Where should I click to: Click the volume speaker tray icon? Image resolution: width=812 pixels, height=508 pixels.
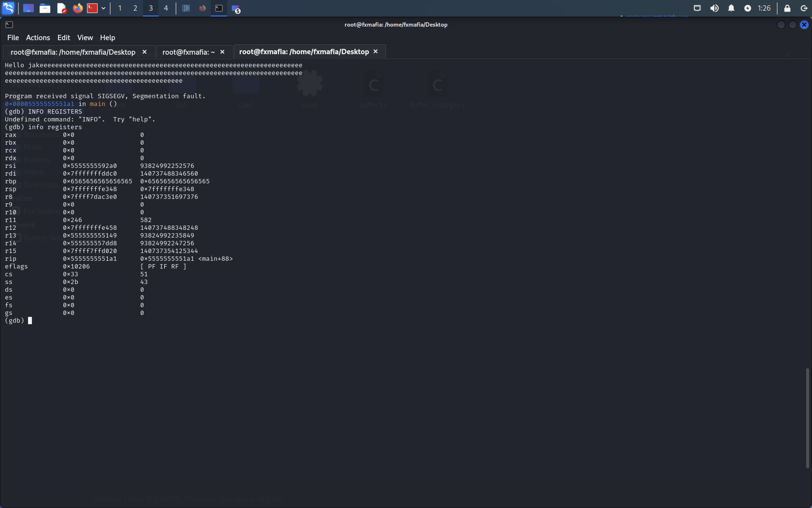click(714, 8)
